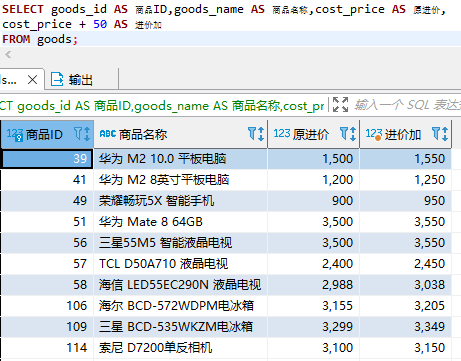Select 原进价 cell 3,299
Viewport: 461px width, 361px height.
[313, 327]
